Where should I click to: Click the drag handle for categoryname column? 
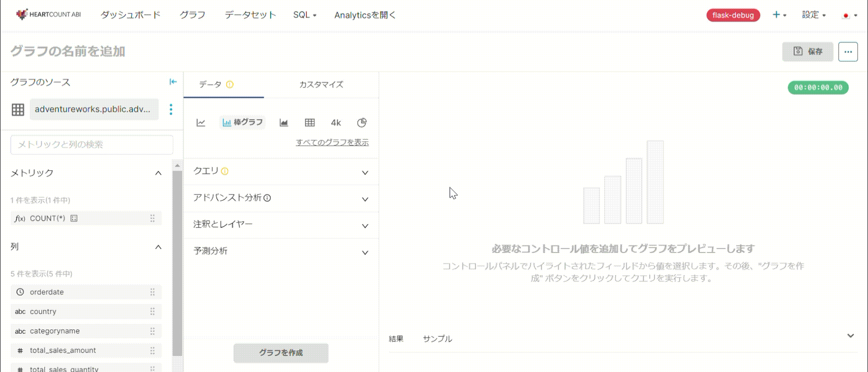[152, 331]
